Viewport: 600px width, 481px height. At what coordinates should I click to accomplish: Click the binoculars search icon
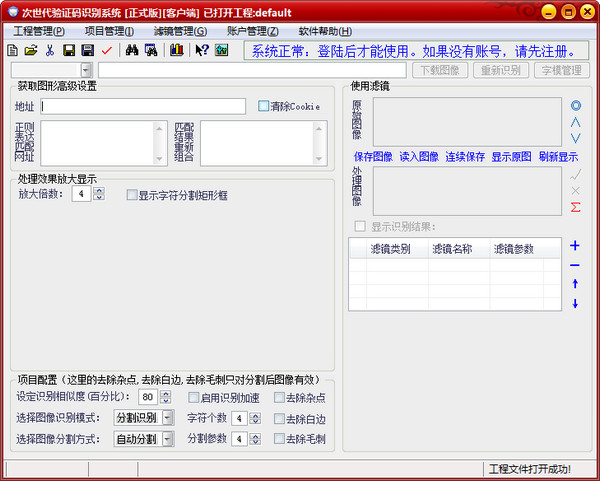130,50
